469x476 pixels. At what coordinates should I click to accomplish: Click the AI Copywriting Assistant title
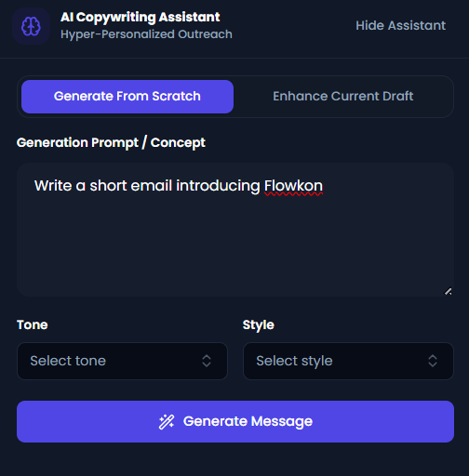pos(141,17)
